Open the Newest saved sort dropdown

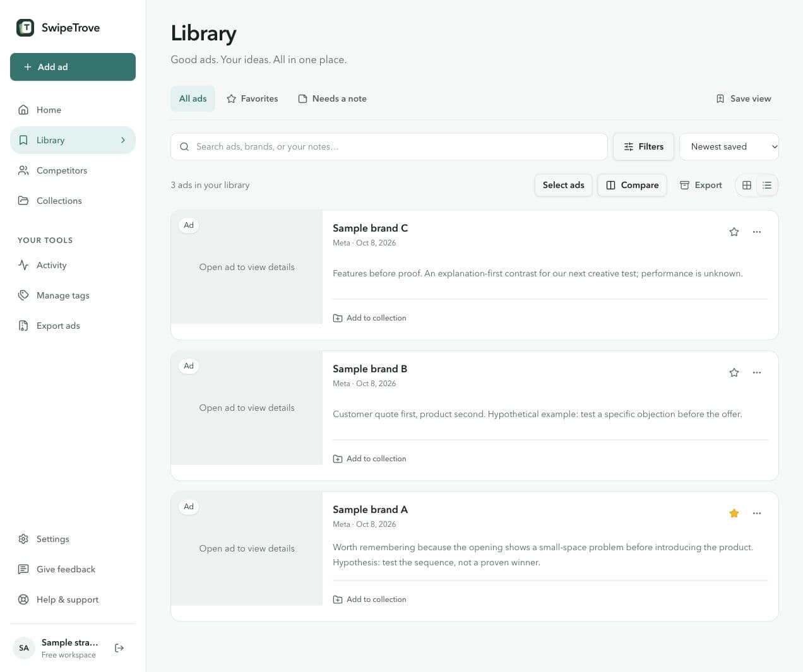coord(729,146)
